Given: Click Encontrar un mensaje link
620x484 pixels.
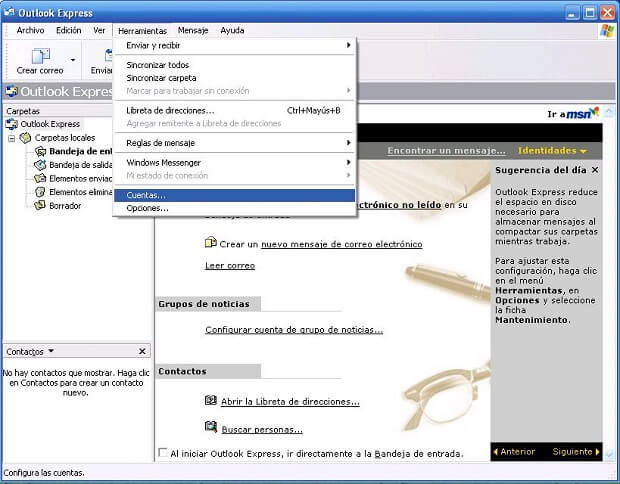Looking at the screenshot, I should click(x=446, y=151).
